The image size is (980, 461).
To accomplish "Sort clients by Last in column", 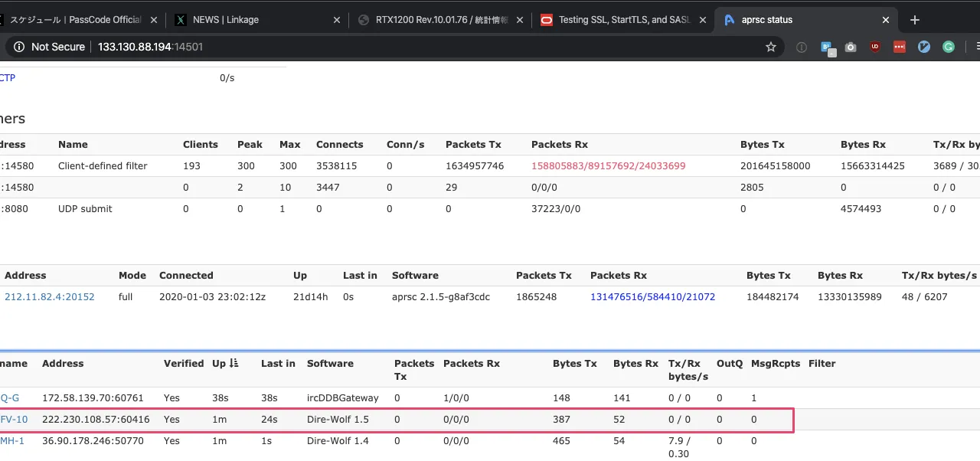I will click(277, 363).
